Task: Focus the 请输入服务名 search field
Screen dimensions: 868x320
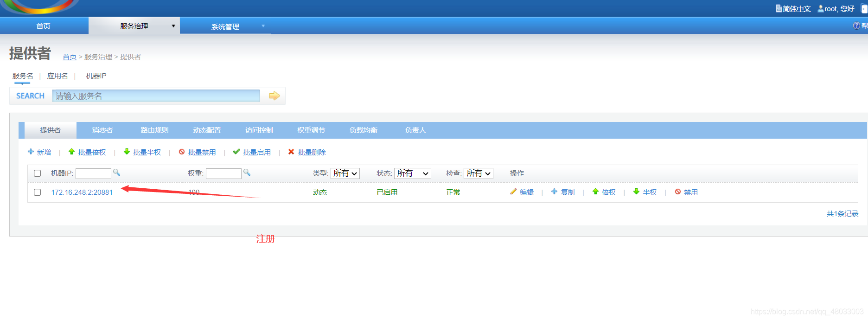Action: (x=156, y=96)
